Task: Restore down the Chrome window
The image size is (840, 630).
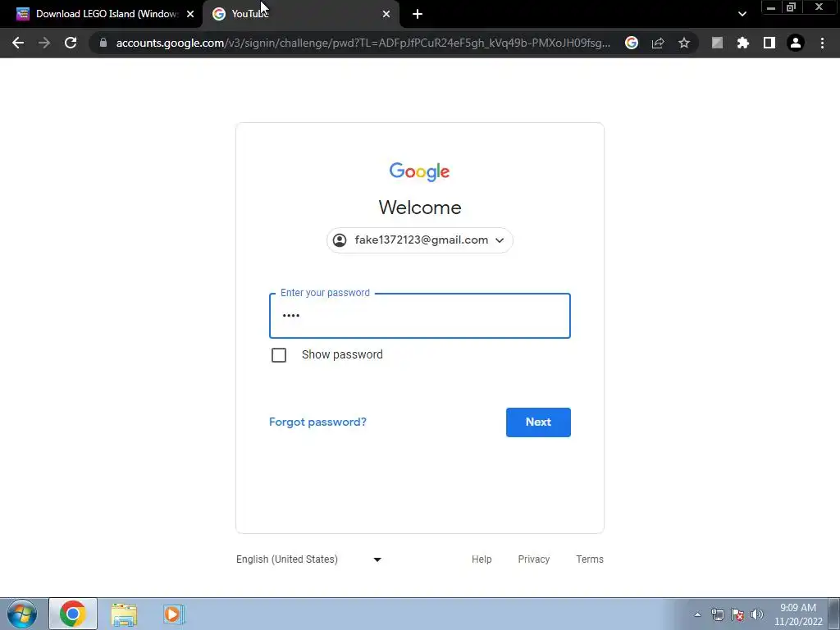Action: click(792, 7)
